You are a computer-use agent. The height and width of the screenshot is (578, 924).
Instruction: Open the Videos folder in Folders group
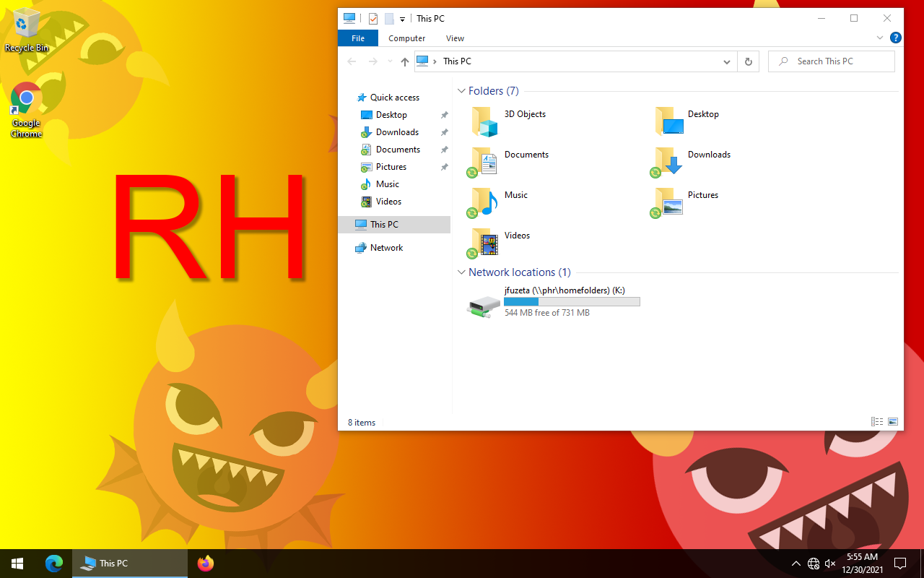486,243
